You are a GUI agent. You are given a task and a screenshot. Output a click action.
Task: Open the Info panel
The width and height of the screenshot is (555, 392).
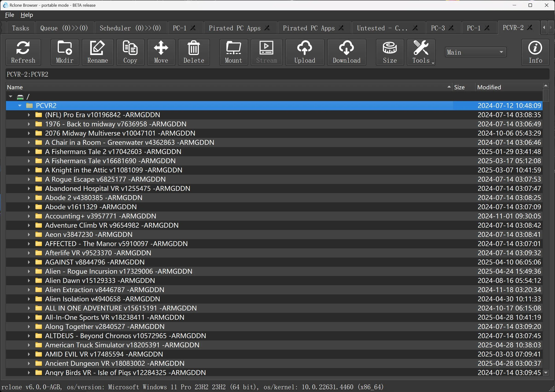point(535,52)
